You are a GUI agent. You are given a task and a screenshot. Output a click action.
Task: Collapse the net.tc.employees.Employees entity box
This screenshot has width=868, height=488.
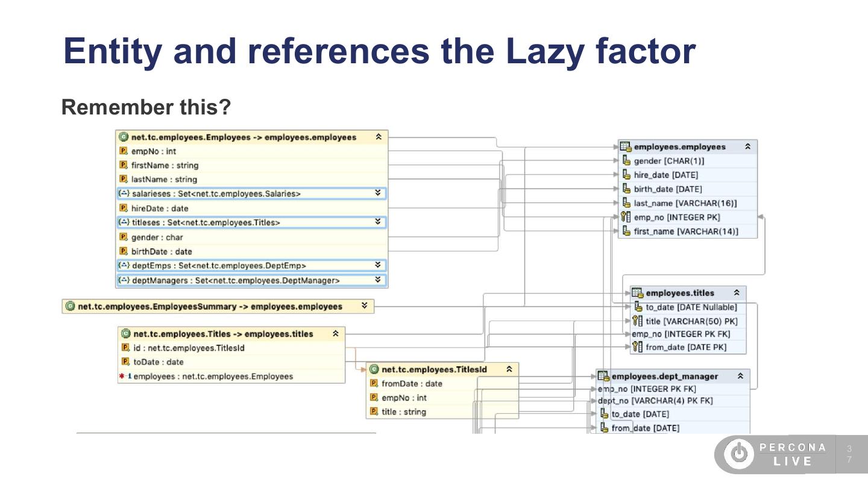[379, 137]
